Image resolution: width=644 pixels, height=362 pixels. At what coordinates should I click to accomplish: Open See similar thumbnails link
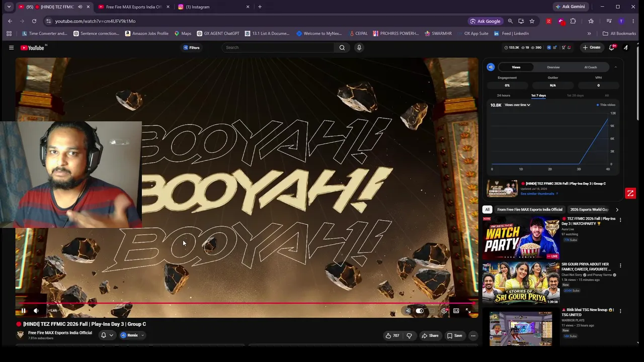point(539,194)
